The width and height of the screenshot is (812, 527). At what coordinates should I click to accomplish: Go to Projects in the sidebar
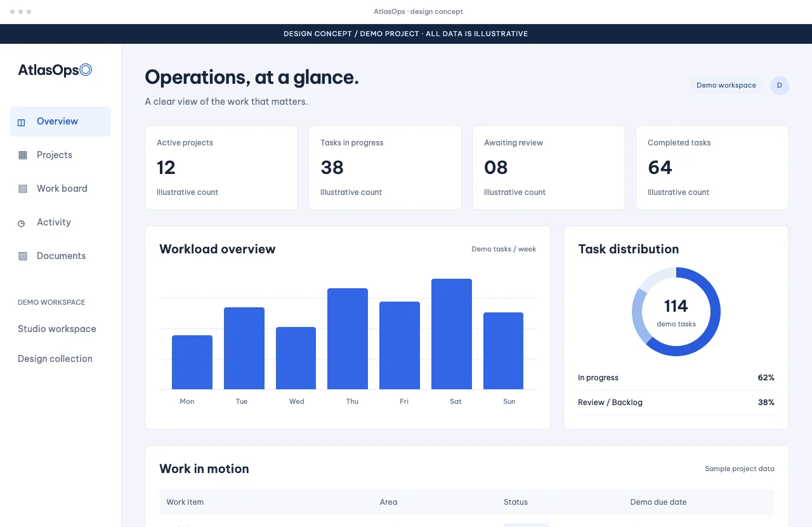[x=60, y=155]
